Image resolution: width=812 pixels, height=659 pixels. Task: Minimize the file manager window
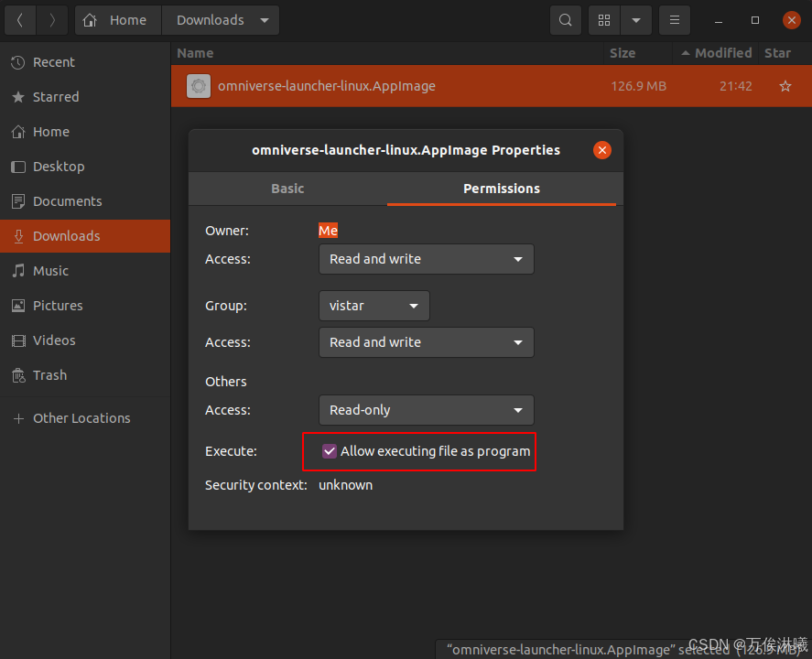point(719,20)
